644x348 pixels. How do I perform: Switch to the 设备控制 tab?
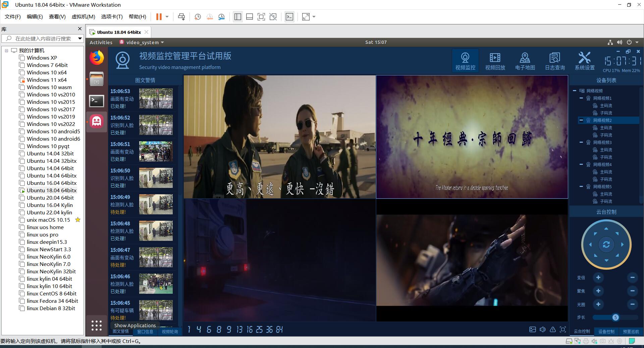[606, 332]
